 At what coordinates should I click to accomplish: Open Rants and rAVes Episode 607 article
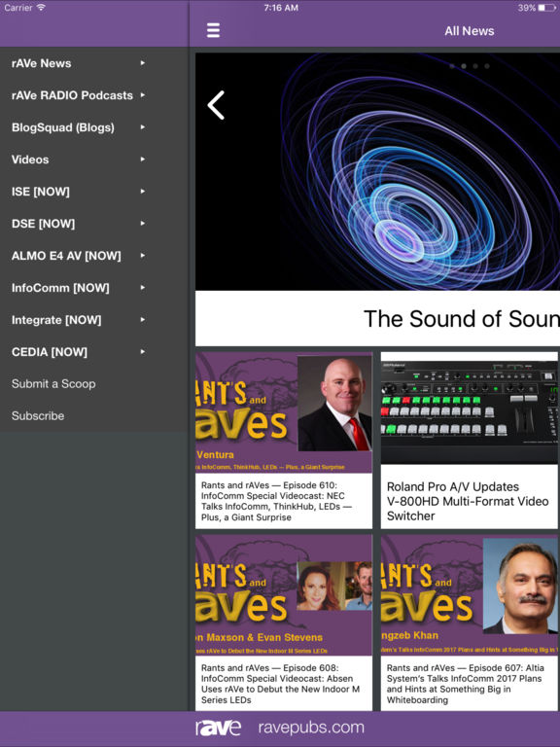469,622
